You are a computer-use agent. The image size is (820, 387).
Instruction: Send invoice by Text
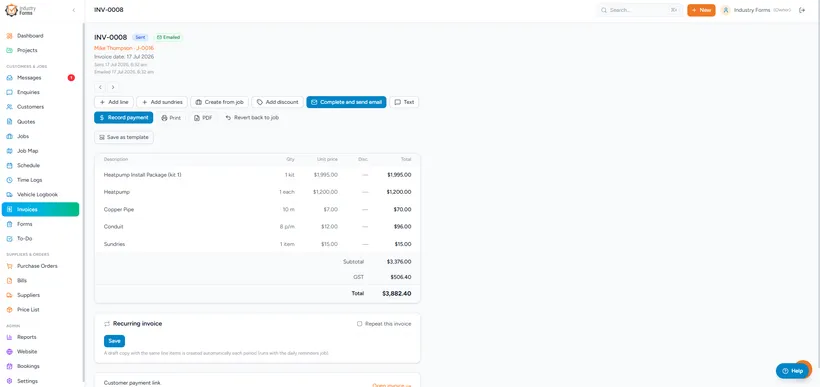pos(404,102)
